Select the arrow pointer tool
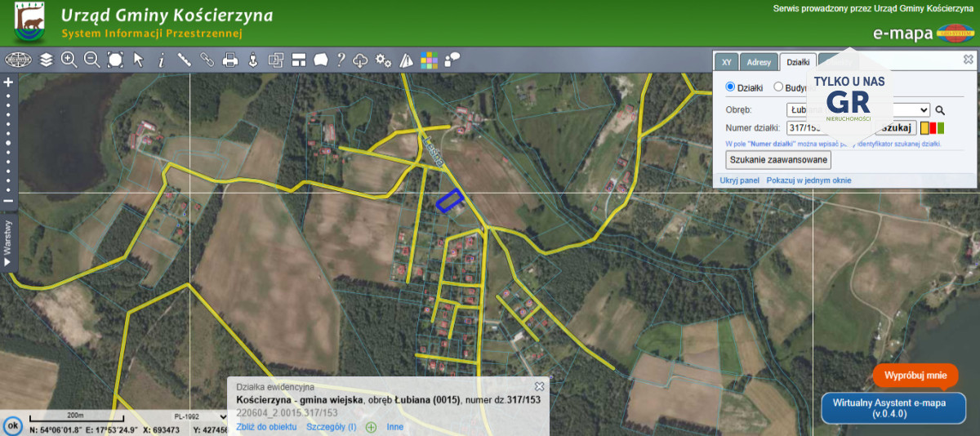The height and width of the screenshot is (436, 980). point(138,60)
